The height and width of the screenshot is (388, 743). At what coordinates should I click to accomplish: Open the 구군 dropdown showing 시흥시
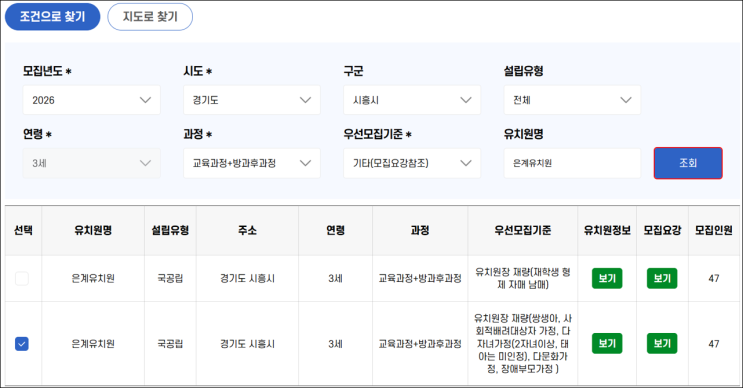tap(412, 100)
